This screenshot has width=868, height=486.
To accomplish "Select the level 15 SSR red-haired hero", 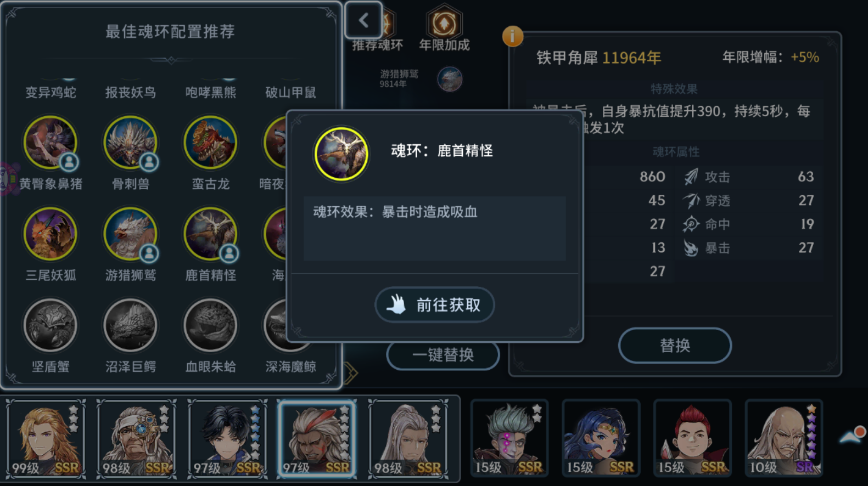I will (692, 439).
